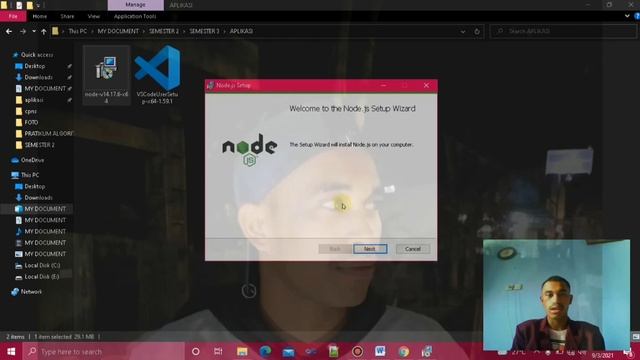Launch Microsoft Edge from taskbar
Image resolution: width=640 pixels, height=360 pixels.
click(265, 351)
